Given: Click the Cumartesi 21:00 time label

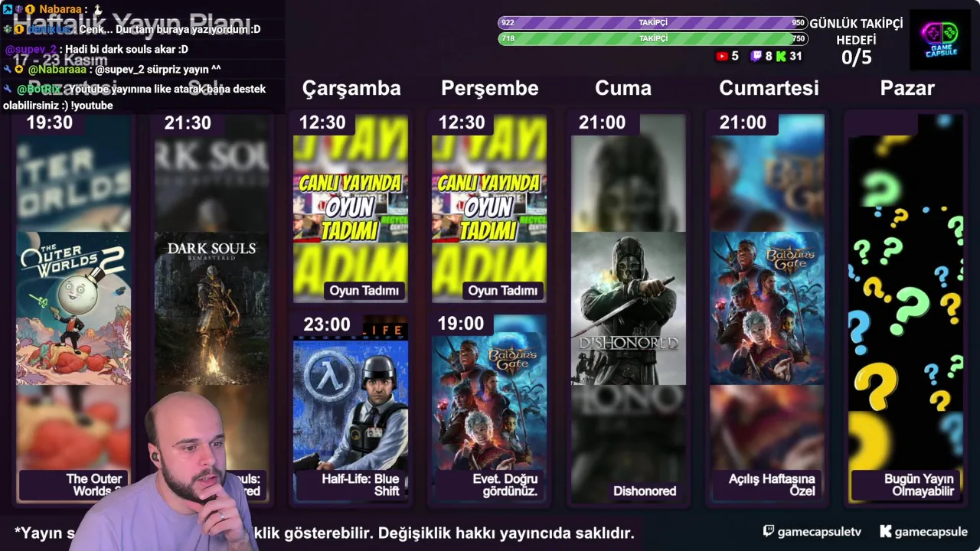Looking at the screenshot, I should 743,122.
